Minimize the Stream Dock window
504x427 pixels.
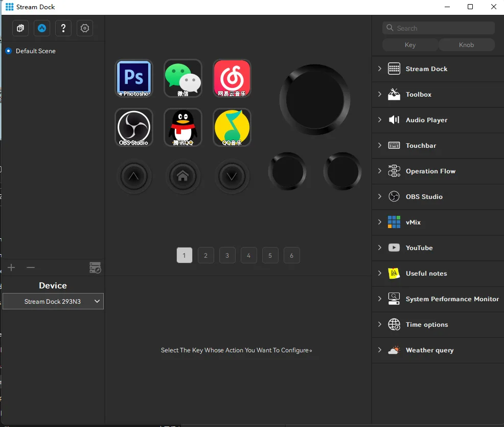pyautogui.click(x=447, y=7)
